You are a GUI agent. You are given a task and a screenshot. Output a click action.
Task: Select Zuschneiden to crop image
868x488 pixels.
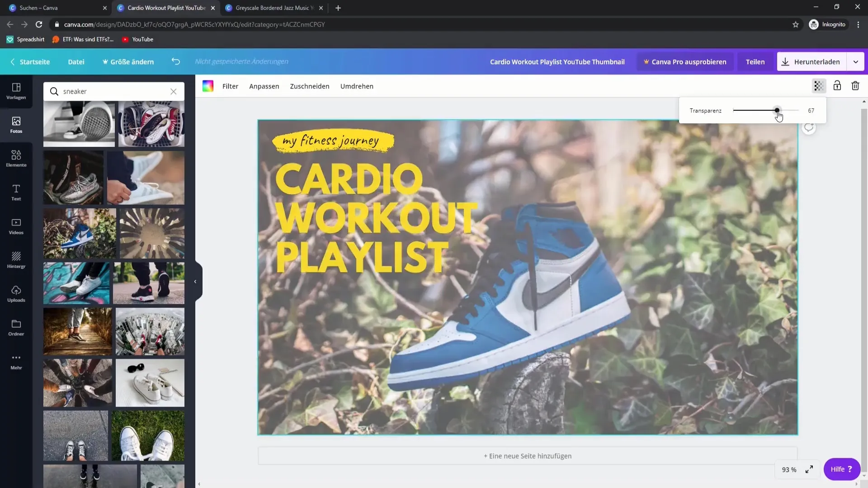(310, 86)
